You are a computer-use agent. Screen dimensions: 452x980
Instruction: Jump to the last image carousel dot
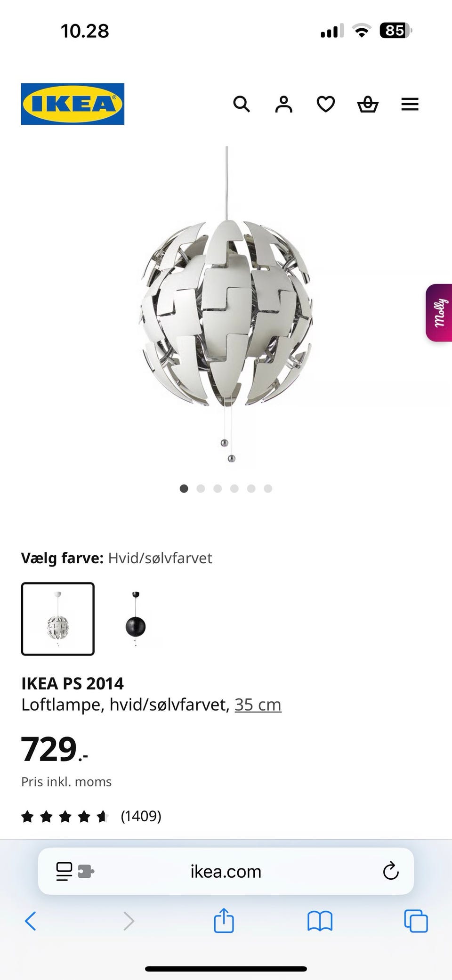point(268,488)
